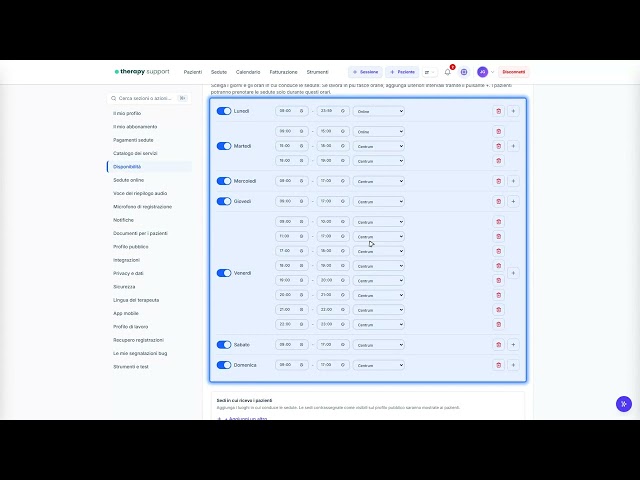640x480 pixels.
Task: Open the Martedì Online location dropdown
Action: [379, 131]
